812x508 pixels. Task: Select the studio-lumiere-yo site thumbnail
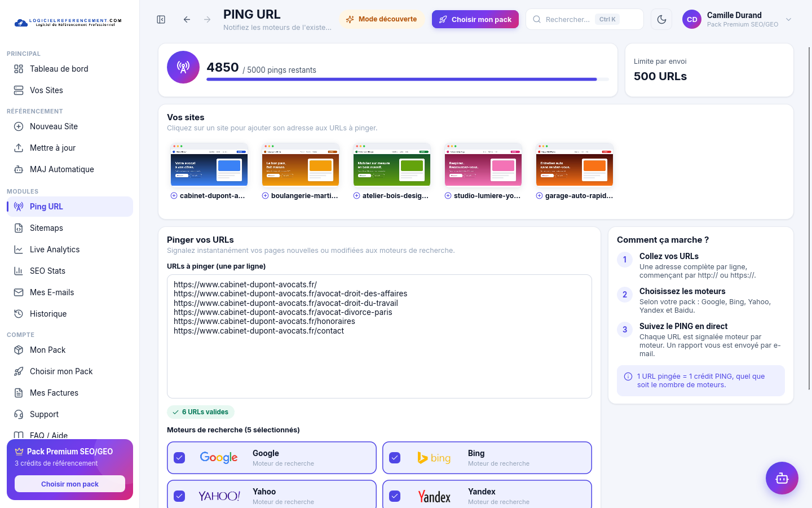click(x=483, y=164)
